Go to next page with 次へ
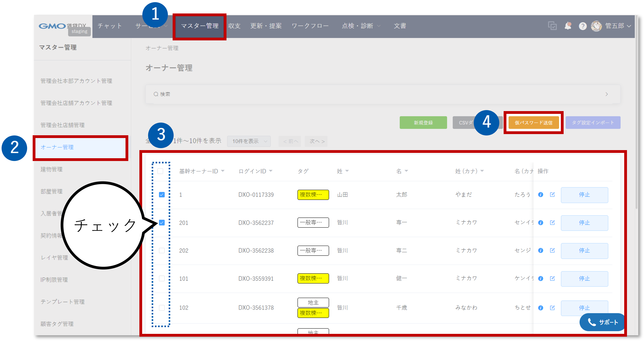This screenshot has width=644, height=341. pyautogui.click(x=316, y=141)
